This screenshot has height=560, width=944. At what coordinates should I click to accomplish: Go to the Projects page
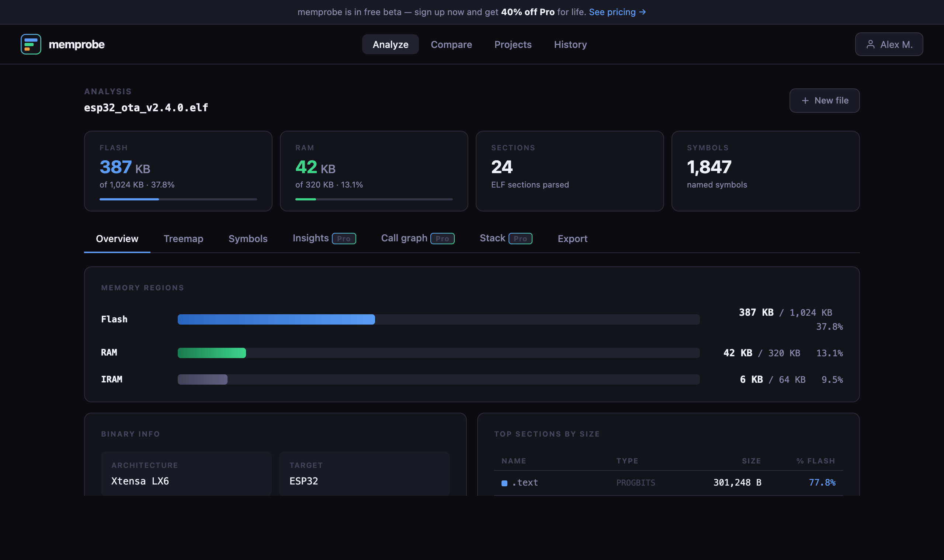(x=513, y=44)
